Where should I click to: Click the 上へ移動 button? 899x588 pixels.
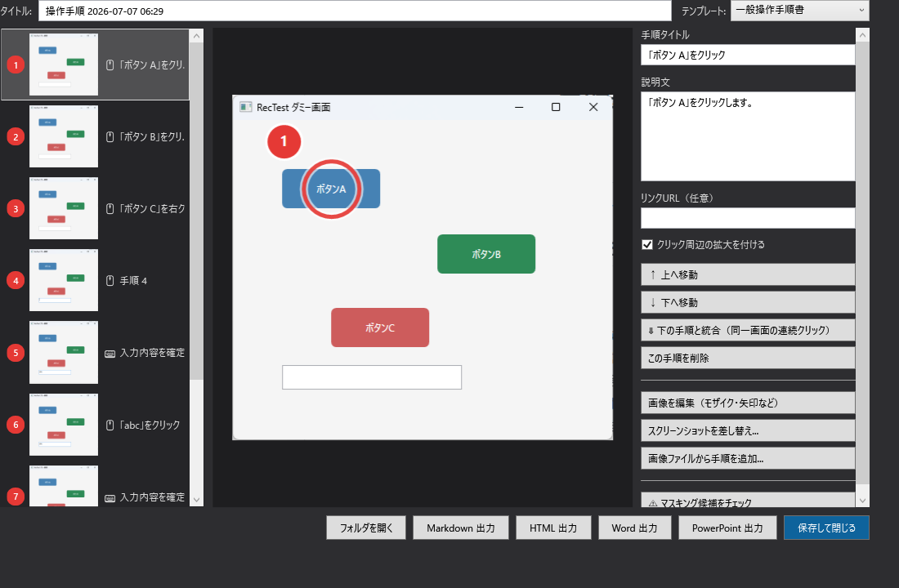click(x=748, y=274)
